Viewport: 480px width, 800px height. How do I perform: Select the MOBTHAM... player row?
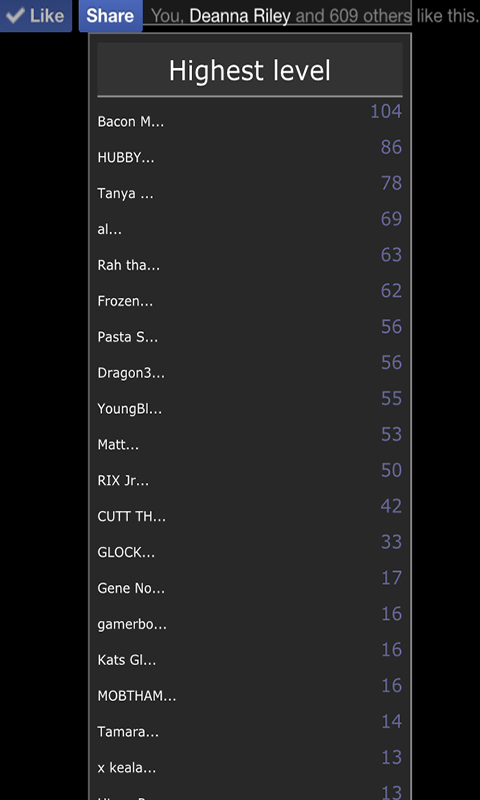[x=250, y=690]
